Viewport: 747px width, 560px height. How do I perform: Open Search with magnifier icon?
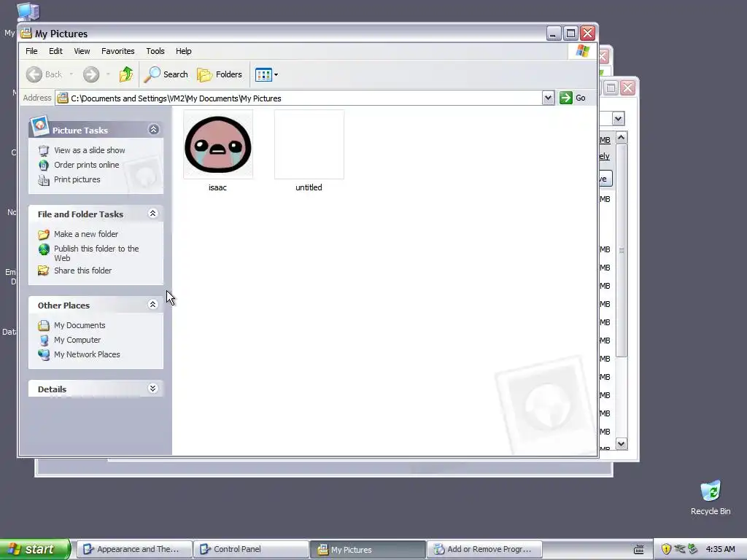point(166,74)
